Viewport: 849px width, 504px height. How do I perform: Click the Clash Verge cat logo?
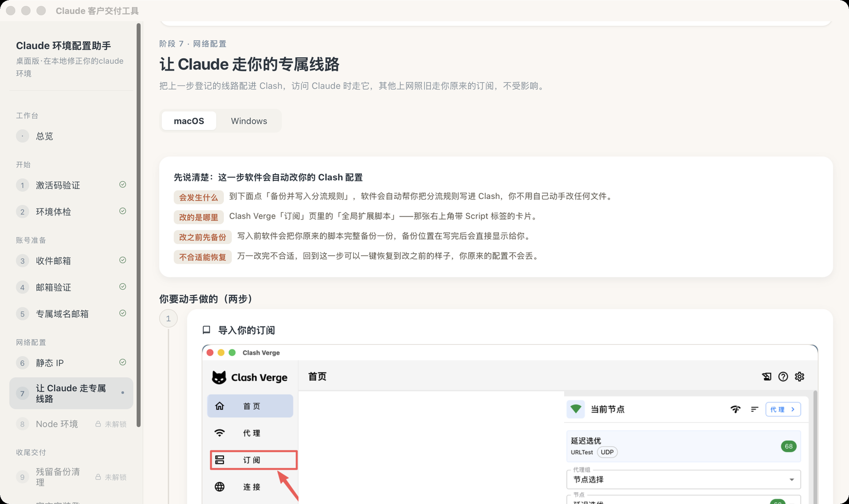point(219,377)
